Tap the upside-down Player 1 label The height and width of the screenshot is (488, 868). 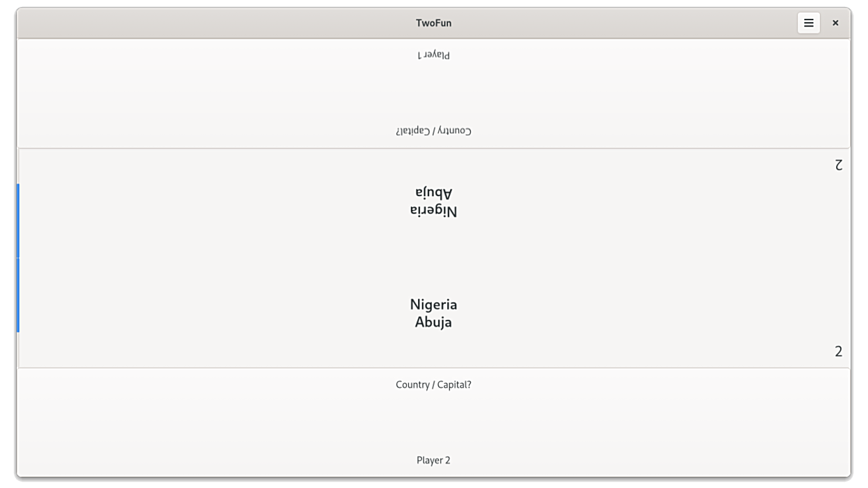(433, 55)
